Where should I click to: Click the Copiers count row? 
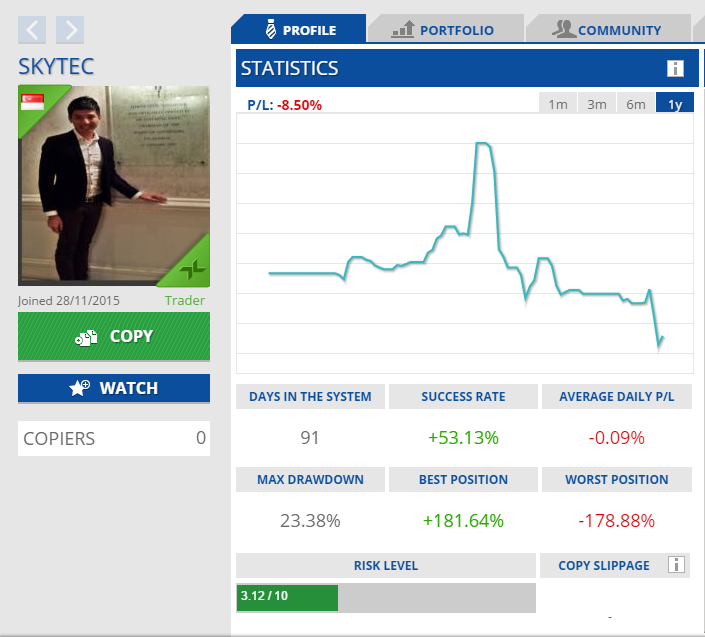[114, 438]
